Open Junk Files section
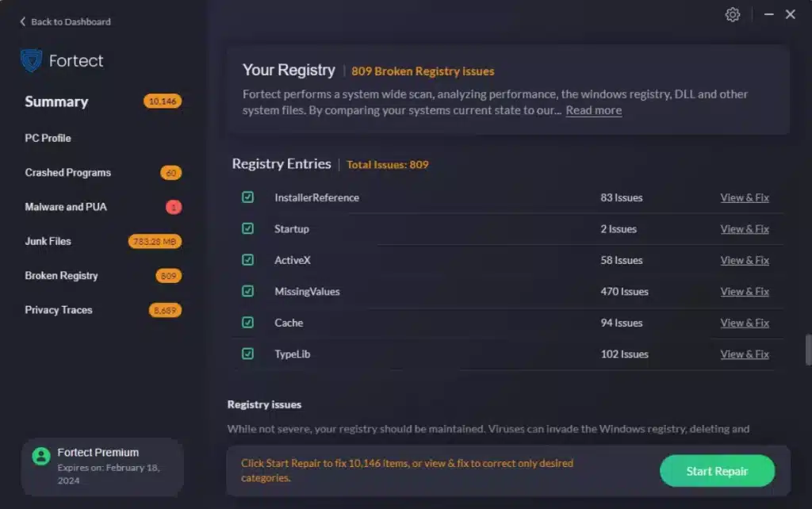 click(48, 241)
